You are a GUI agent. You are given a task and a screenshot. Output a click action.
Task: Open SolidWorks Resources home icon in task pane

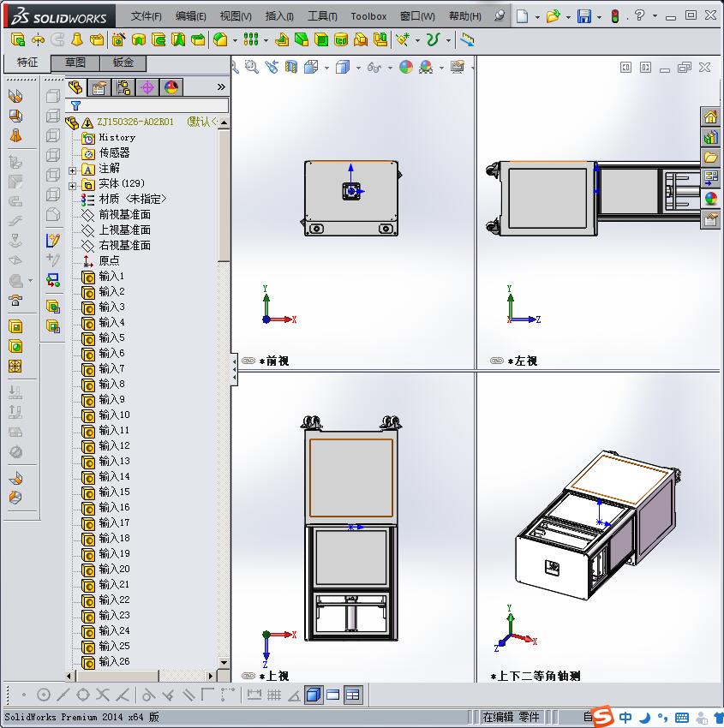click(710, 117)
